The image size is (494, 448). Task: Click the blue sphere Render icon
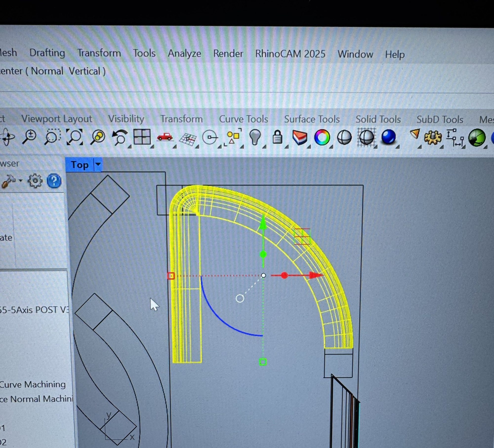coord(389,137)
